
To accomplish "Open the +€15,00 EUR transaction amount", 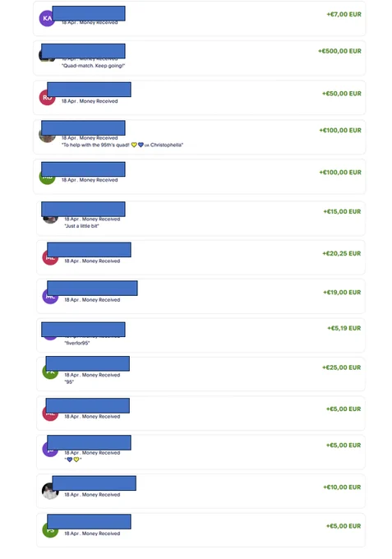I will point(342,211).
